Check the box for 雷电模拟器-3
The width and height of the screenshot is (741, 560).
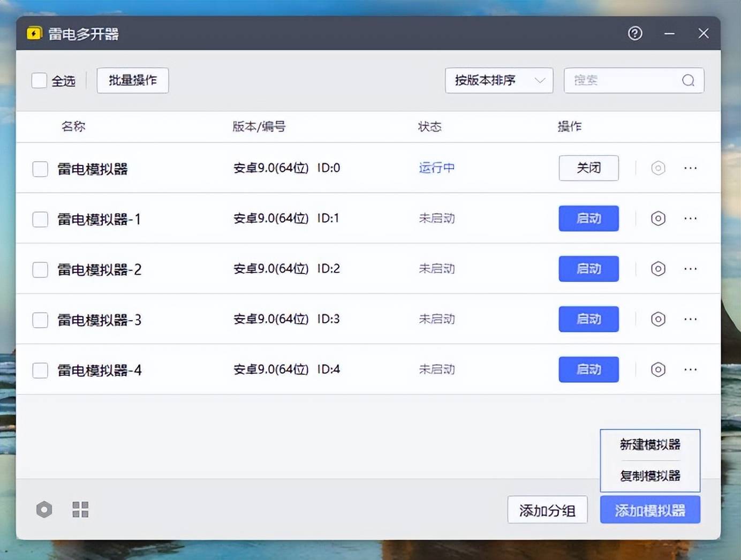40,320
